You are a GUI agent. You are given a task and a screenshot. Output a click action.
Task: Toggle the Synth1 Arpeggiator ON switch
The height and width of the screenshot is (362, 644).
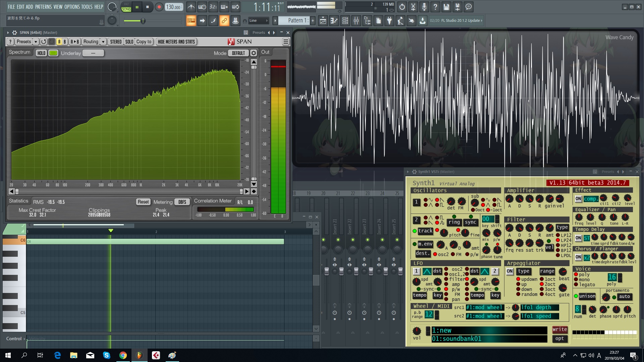(510, 271)
